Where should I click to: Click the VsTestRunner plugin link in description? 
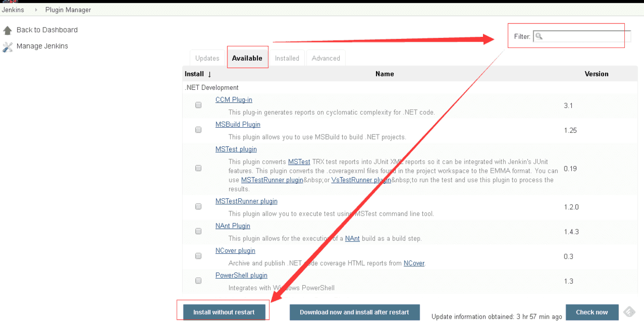point(361,180)
